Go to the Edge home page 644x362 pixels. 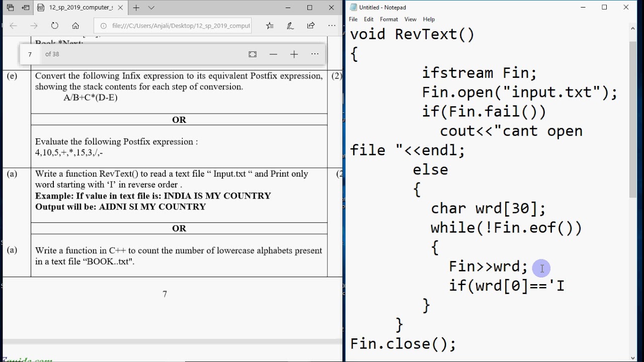pos(75,26)
